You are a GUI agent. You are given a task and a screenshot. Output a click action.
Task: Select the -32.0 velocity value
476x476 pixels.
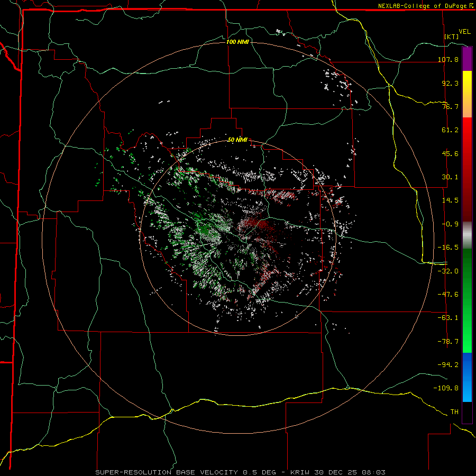click(448, 271)
